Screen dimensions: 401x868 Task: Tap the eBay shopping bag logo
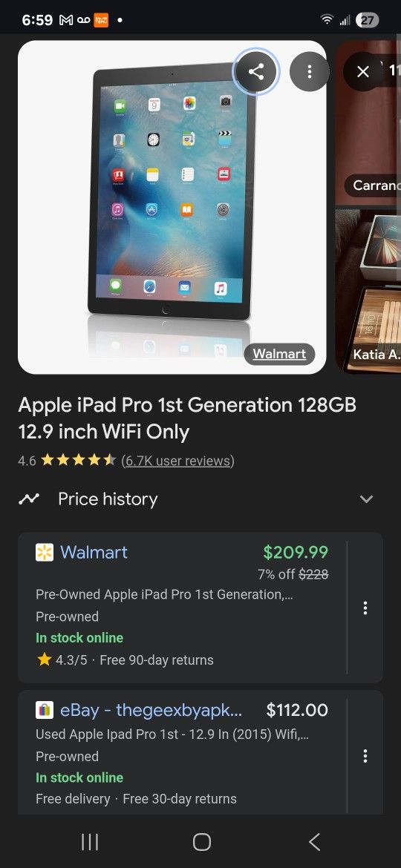click(45, 710)
